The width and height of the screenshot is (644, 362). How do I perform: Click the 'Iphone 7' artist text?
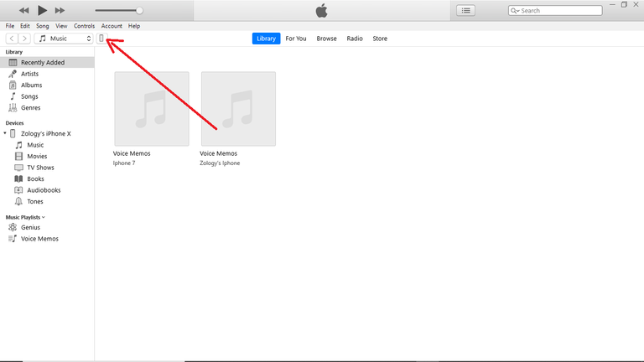[124, 163]
